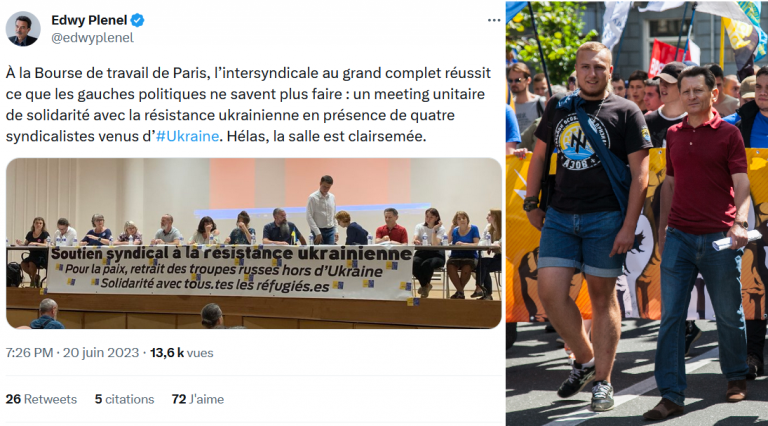Click the red flag in march photo
This screenshot has width=768, height=426.
667,57
